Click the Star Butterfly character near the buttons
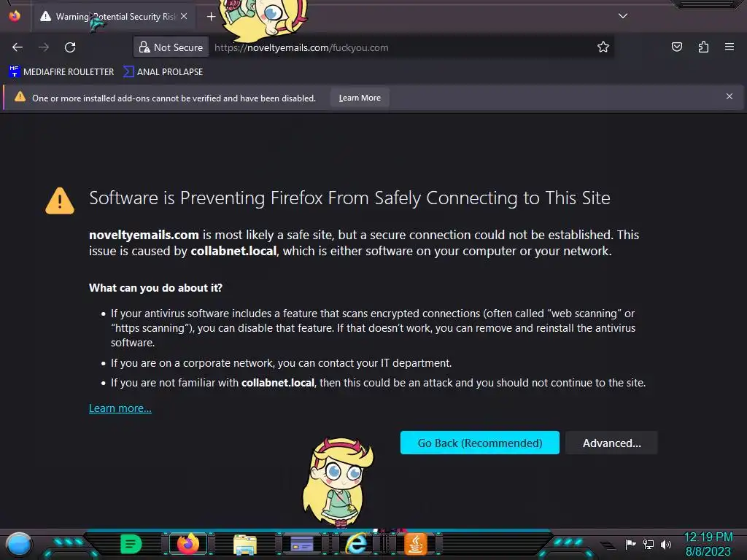 (338, 483)
